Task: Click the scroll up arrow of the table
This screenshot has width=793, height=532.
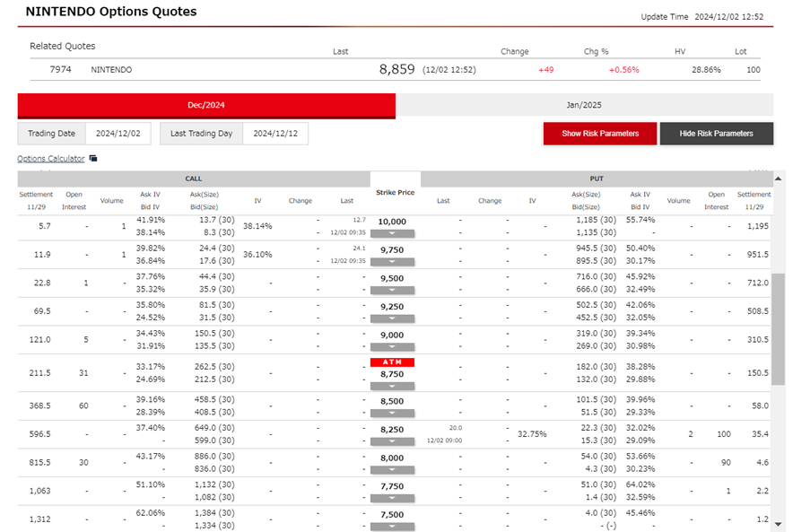Action: (x=778, y=179)
